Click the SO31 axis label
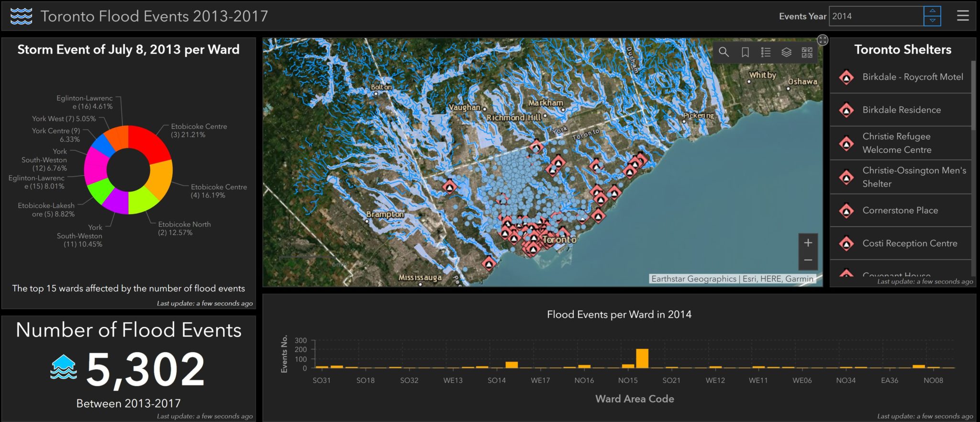Viewport: 980px width, 422px height. click(x=322, y=380)
